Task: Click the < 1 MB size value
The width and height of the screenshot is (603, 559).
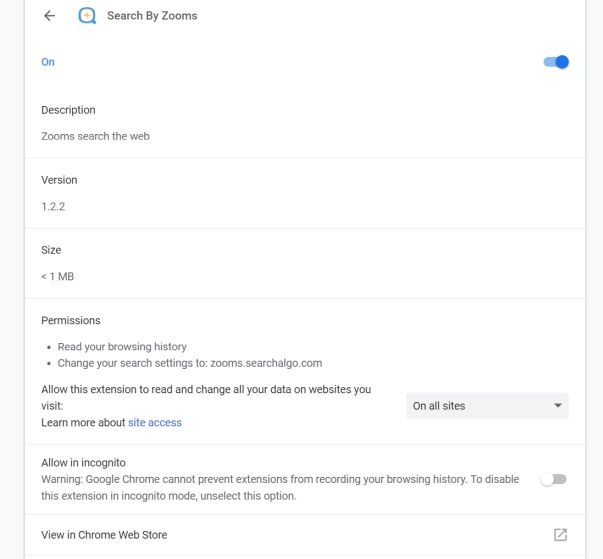Action: tap(57, 276)
